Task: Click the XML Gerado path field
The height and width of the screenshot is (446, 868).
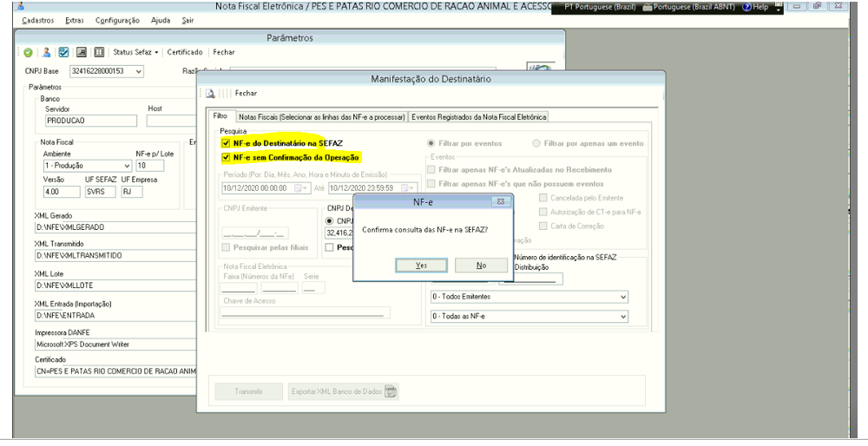Action: [115, 227]
